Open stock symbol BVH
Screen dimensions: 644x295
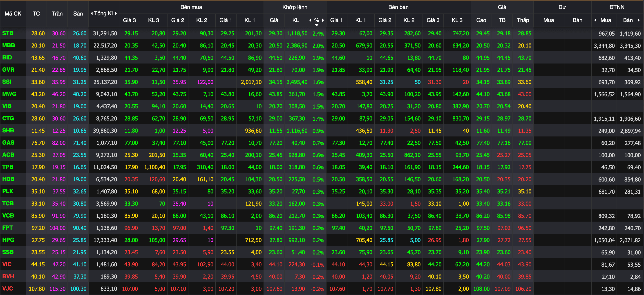[x=8, y=277]
